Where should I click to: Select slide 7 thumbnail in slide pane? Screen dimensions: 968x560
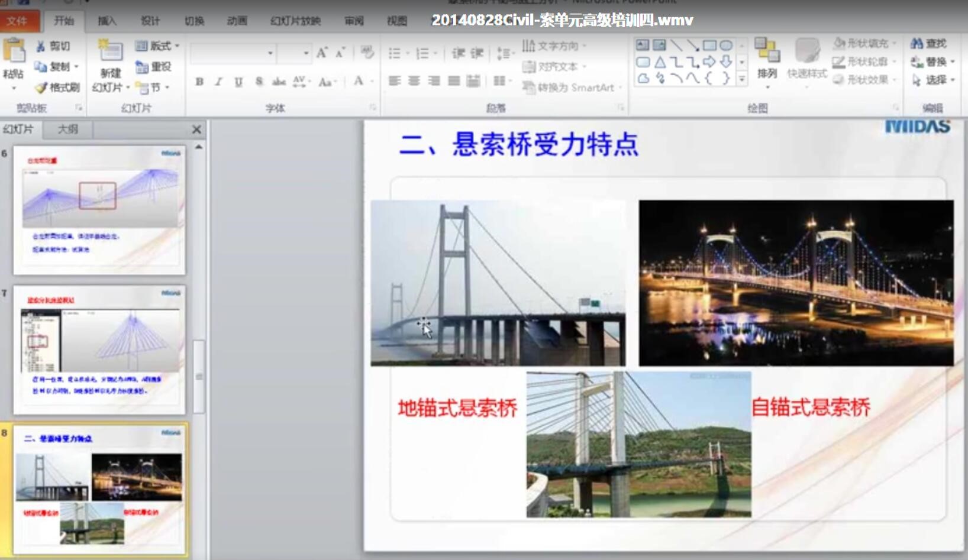[x=99, y=349]
